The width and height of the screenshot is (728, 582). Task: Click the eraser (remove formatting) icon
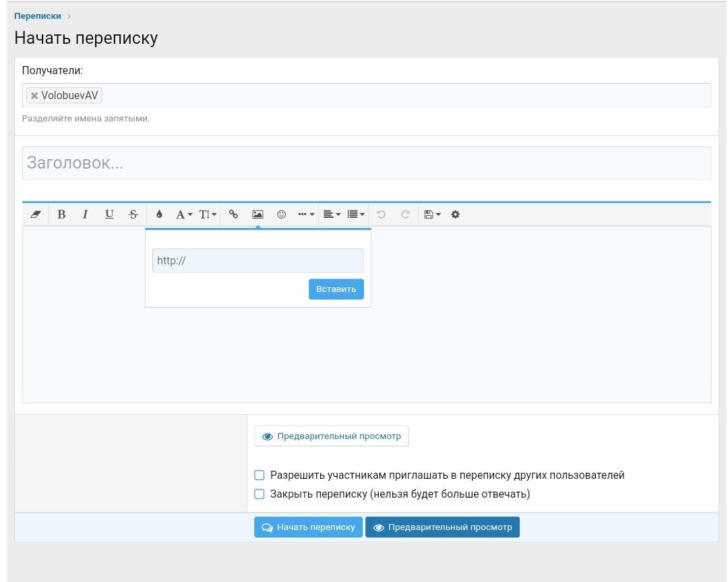tap(35, 214)
